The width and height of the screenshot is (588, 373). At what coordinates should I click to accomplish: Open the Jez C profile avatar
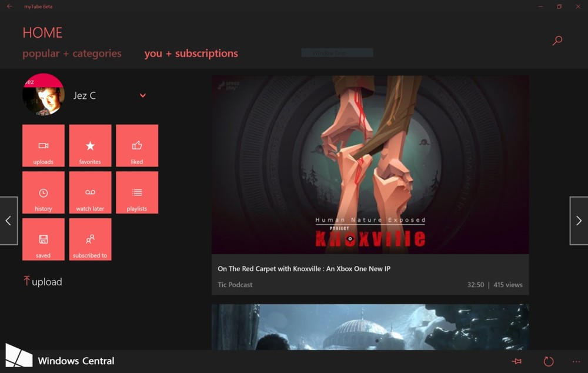coord(44,94)
